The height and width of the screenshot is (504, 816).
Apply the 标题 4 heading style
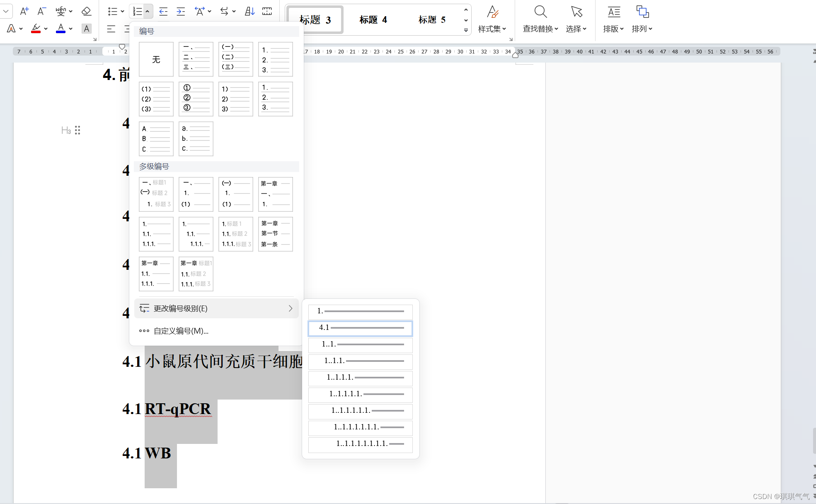[x=373, y=19]
